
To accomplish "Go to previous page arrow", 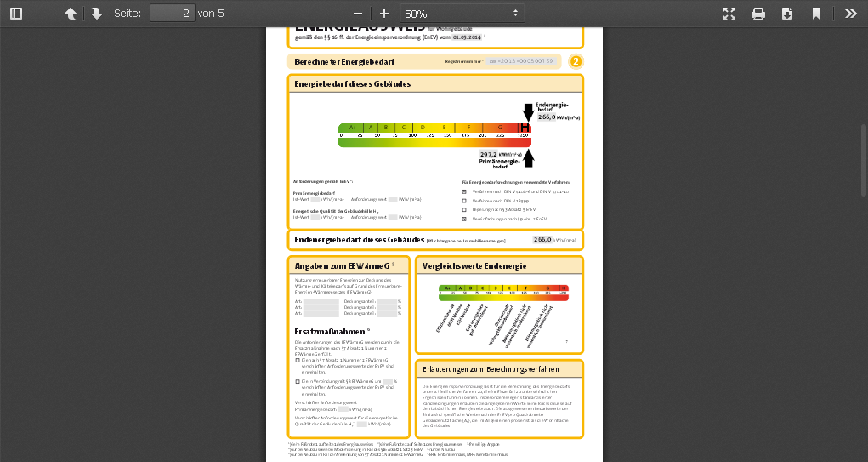I will click(71, 14).
